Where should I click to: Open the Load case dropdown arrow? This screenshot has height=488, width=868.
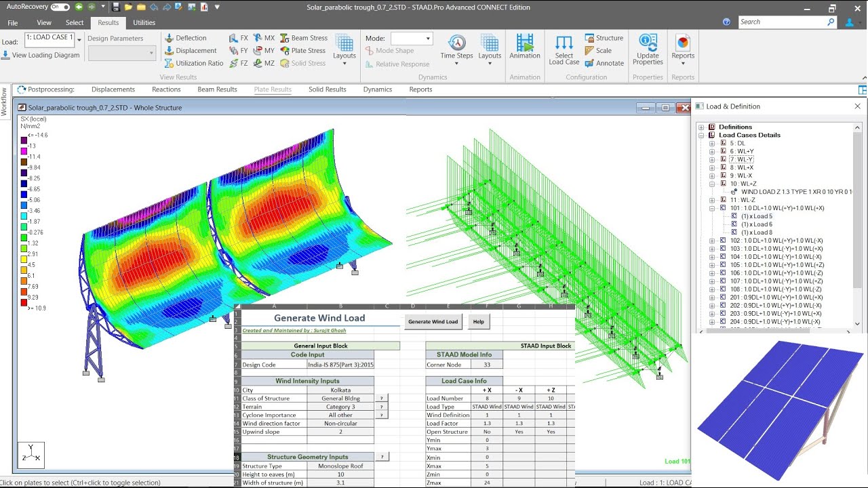(x=79, y=40)
